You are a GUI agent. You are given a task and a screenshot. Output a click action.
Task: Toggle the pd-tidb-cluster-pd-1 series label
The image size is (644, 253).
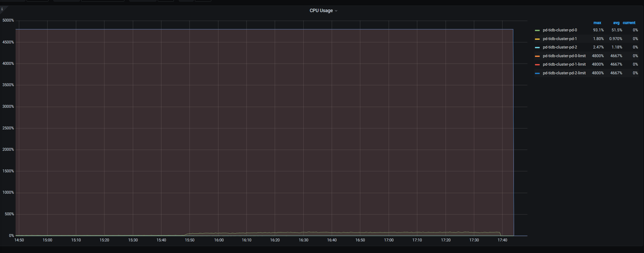pyautogui.click(x=560, y=39)
